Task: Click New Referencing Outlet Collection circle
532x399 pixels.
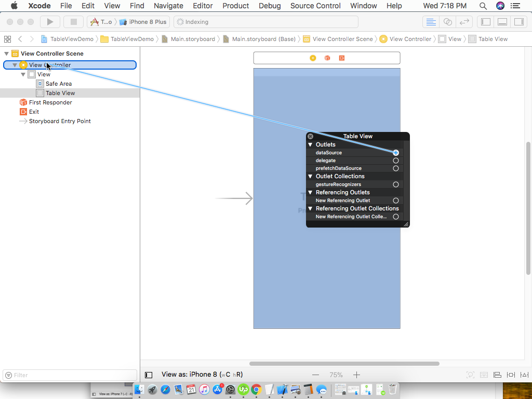Action: (x=395, y=217)
